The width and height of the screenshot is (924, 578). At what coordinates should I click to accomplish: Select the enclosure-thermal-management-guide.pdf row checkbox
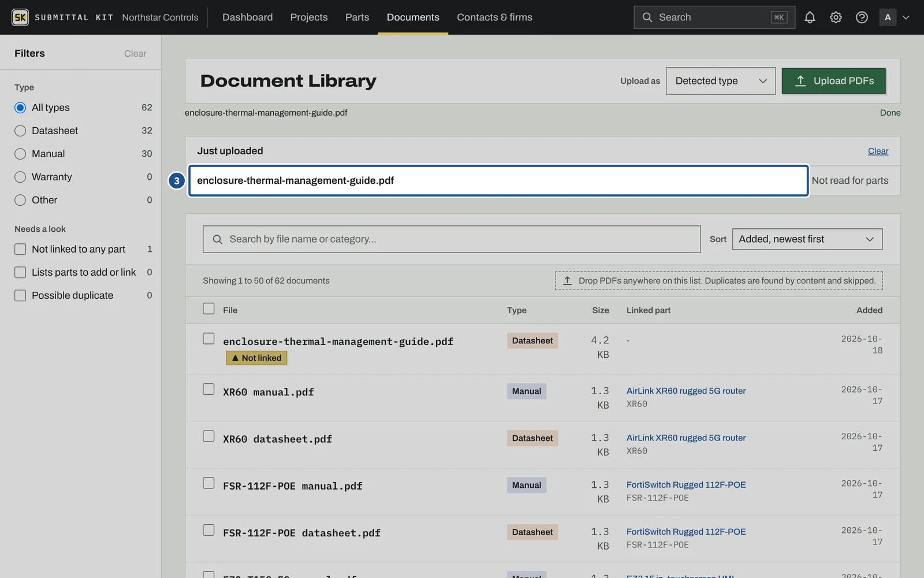208,339
